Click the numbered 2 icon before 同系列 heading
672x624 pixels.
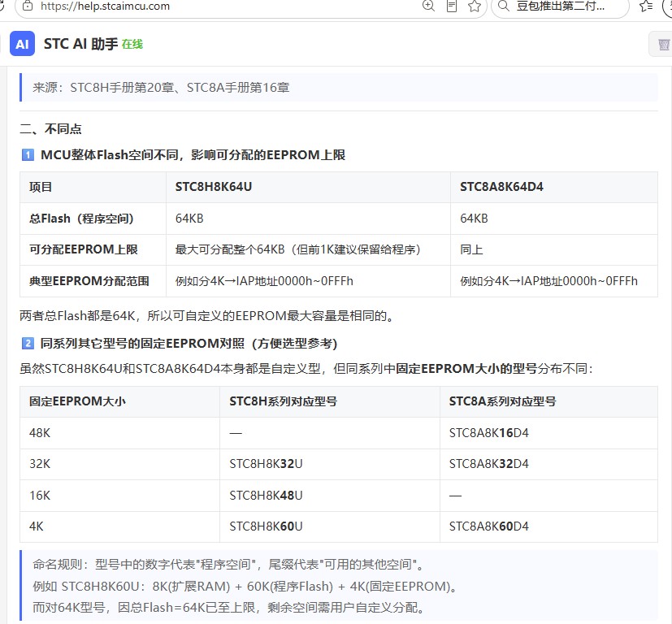pos(28,344)
